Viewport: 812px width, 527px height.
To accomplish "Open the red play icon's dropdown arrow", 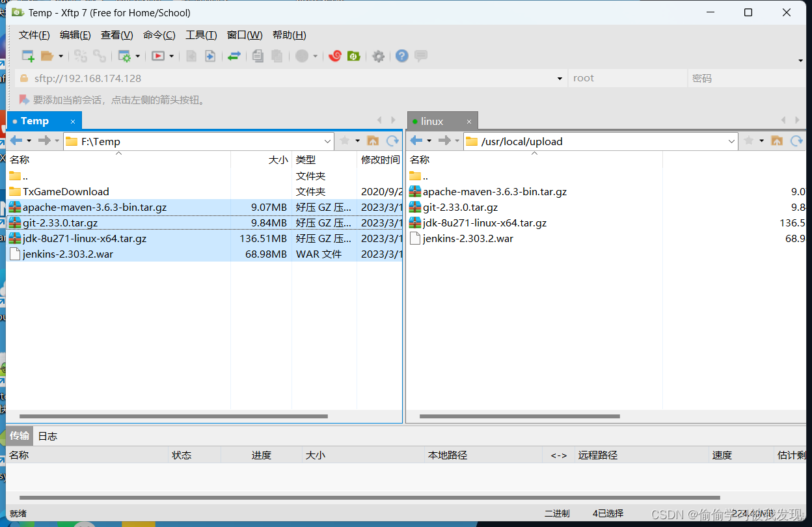I will tap(171, 57).
